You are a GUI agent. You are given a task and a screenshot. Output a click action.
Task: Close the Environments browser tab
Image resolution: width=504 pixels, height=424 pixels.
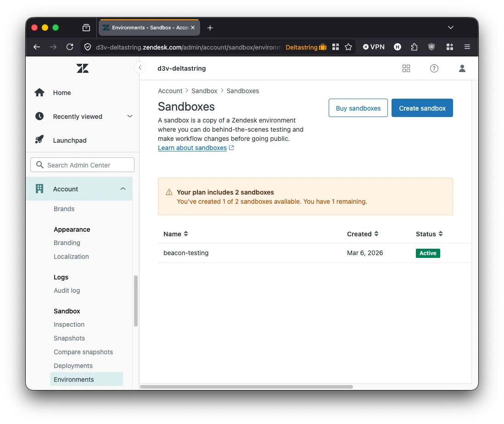coord(193,28)
